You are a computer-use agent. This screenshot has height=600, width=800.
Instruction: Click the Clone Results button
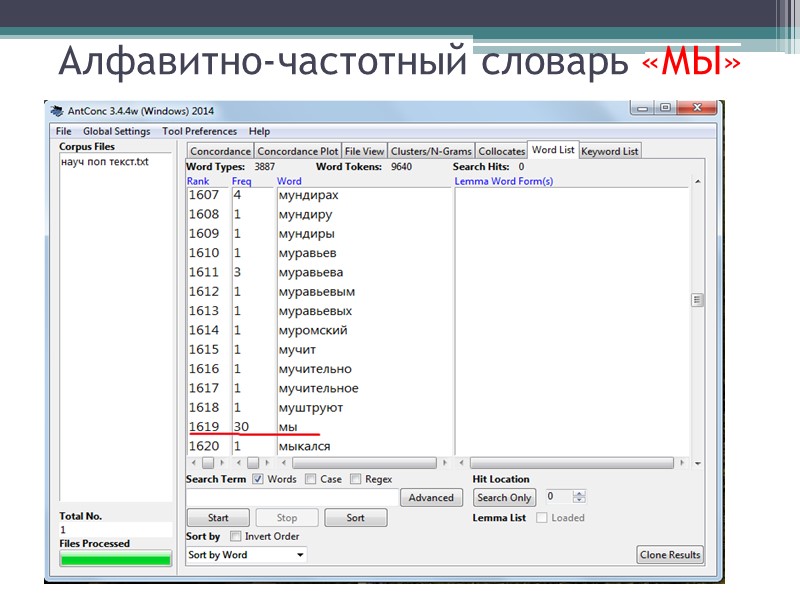click(x=669, y=554)
